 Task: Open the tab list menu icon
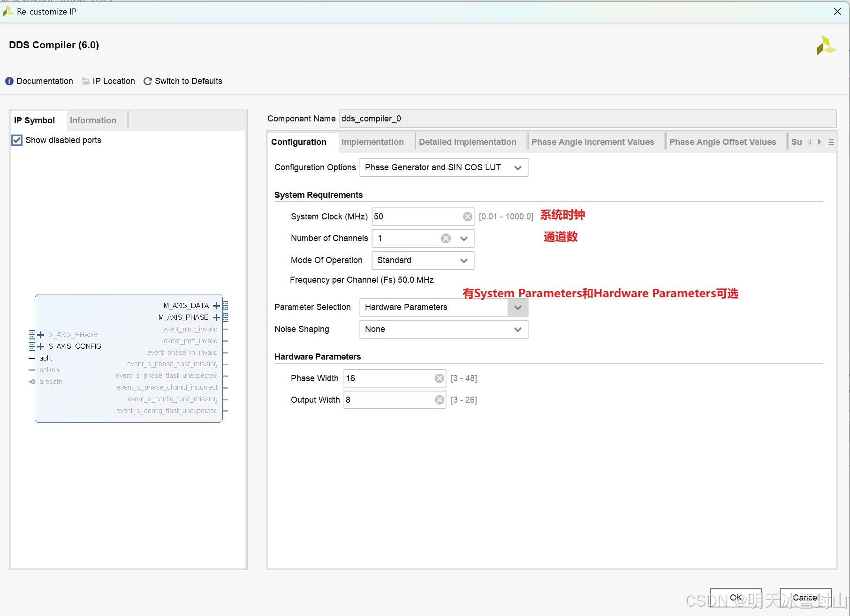pyautogui.click(x=831, y=142)
